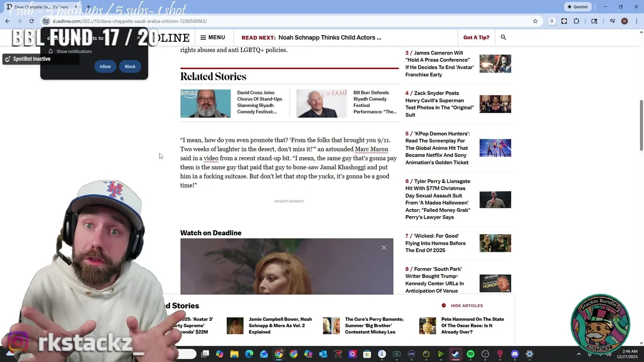Open Steam from the taskbar

point(456,354)
